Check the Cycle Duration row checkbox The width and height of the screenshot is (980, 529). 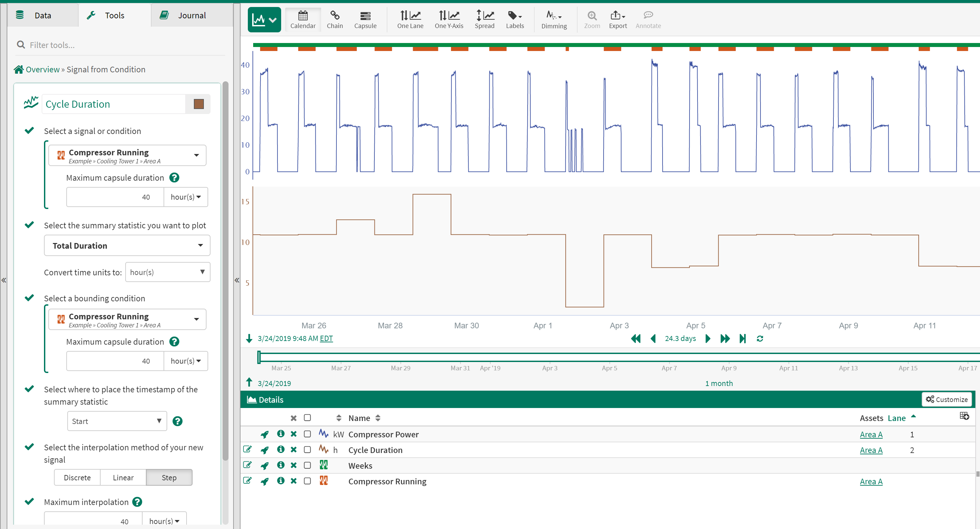tap(307, 449)
